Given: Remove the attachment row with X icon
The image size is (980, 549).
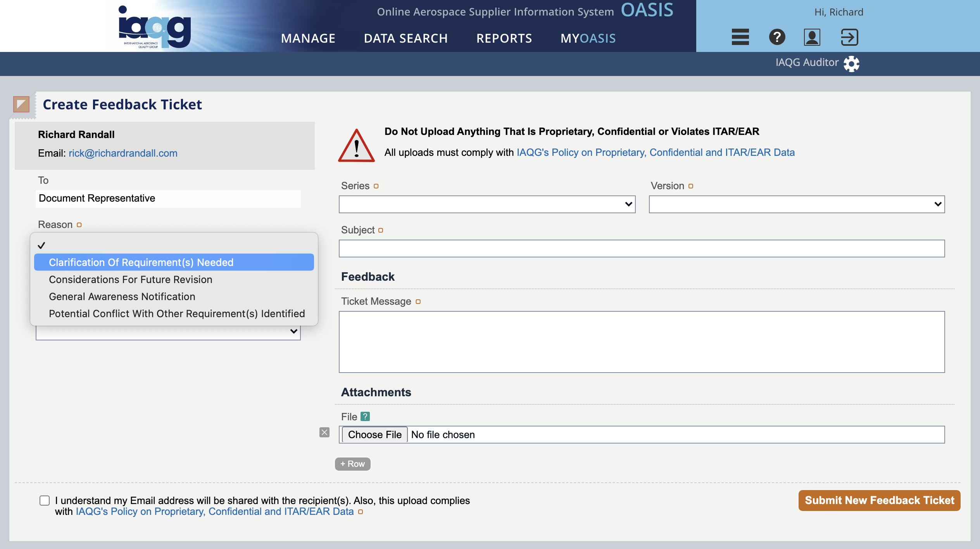Looking at the screenshot, I should 324,432.
